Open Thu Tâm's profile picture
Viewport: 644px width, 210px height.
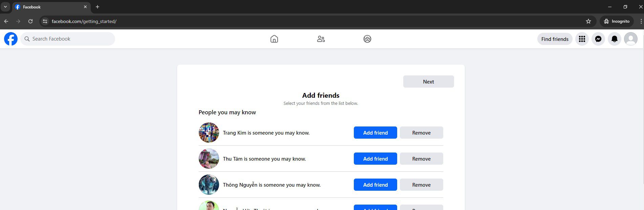[209, 159]
